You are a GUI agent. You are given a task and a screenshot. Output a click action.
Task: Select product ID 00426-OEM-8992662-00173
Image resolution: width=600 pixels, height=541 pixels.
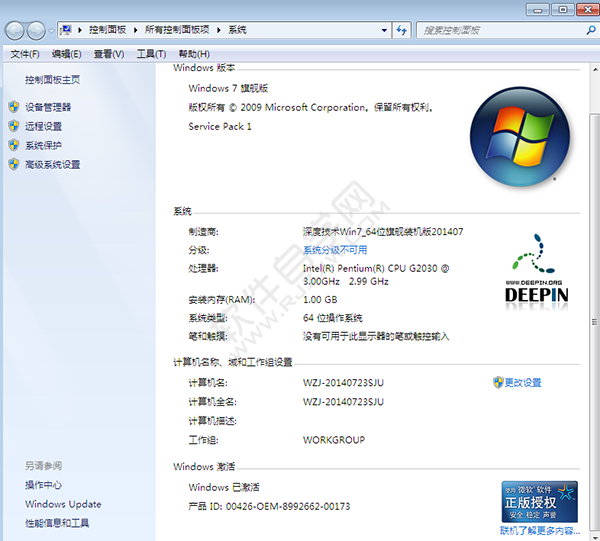click(288, 506)
